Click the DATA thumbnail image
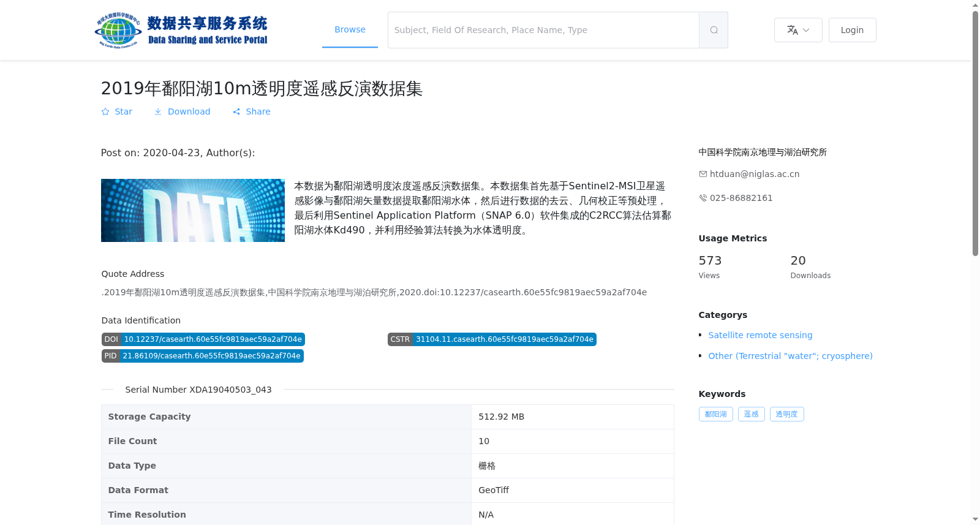980x525 pixels. (193, 210)
